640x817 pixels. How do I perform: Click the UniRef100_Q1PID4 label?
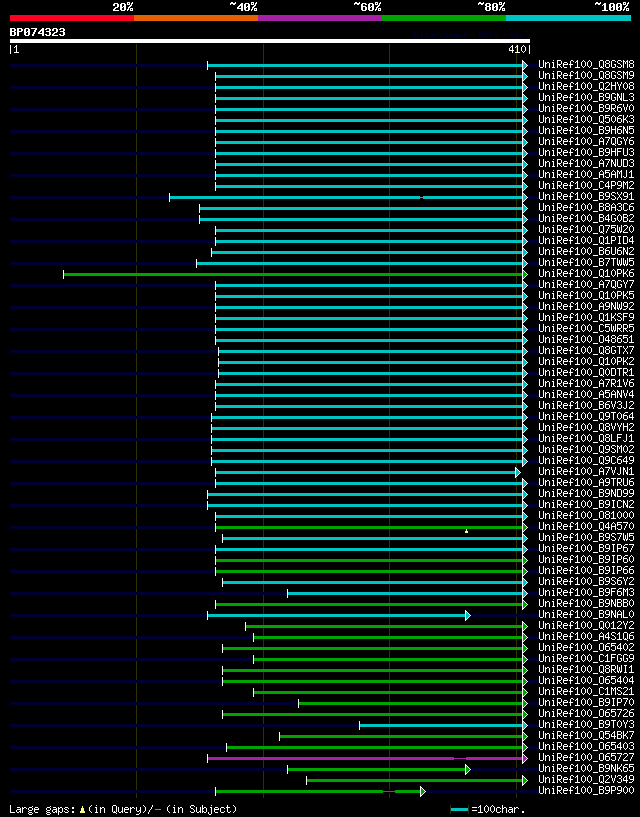[586, 241]
